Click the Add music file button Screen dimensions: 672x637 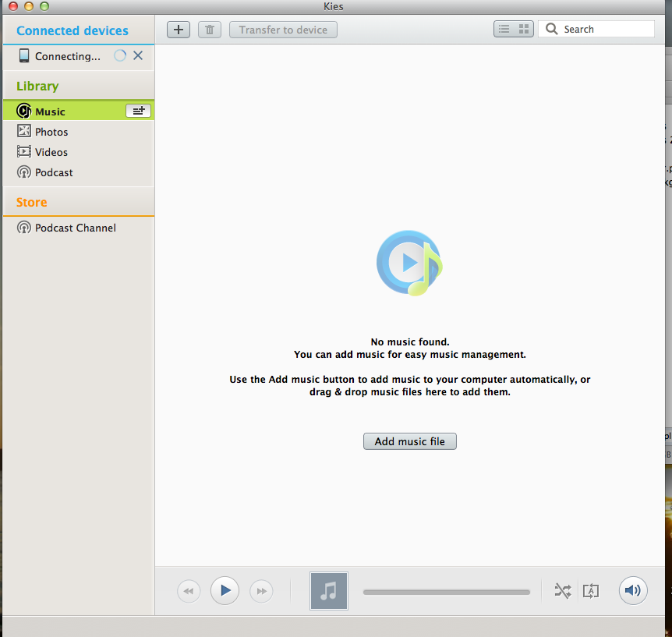(x=410, y=441)
